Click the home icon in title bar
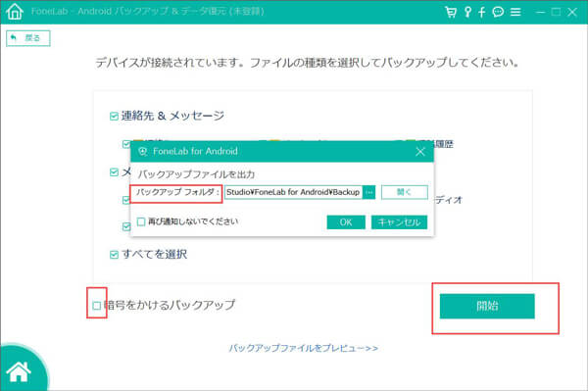The image size is (588, 391). tap(15, 11)
